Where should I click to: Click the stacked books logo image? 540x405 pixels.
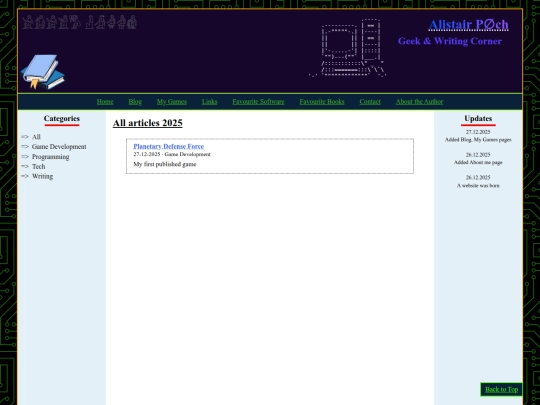coord(43,72)
